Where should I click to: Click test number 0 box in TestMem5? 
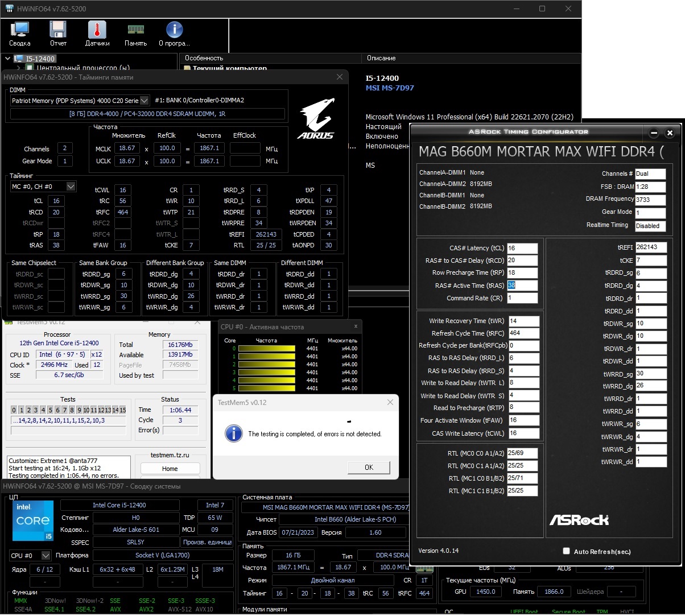pos(14,410)
